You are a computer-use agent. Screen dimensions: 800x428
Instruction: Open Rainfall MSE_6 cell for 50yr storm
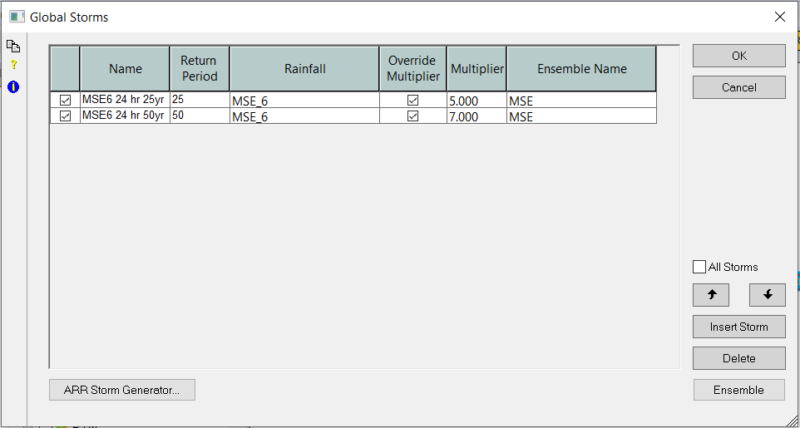point(303,116)
